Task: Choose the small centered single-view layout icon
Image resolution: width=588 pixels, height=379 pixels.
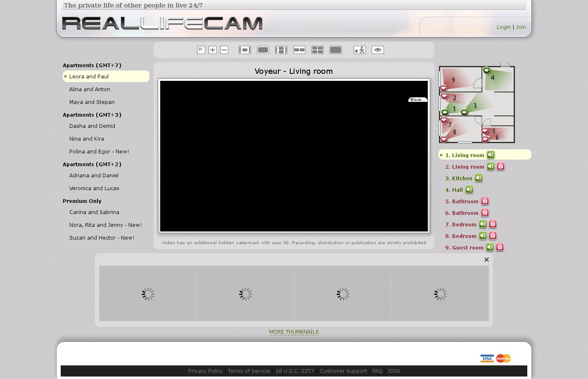Action: click(245, 50)
